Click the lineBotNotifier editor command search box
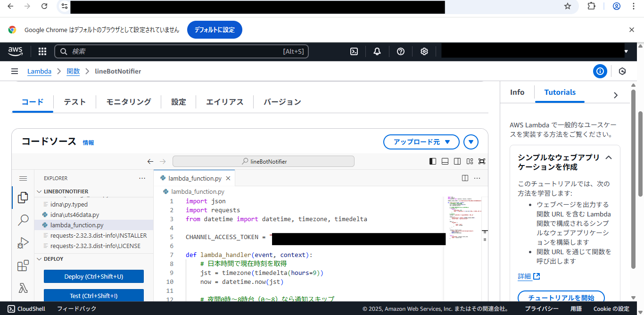The image size is (644, 315). 264,161
